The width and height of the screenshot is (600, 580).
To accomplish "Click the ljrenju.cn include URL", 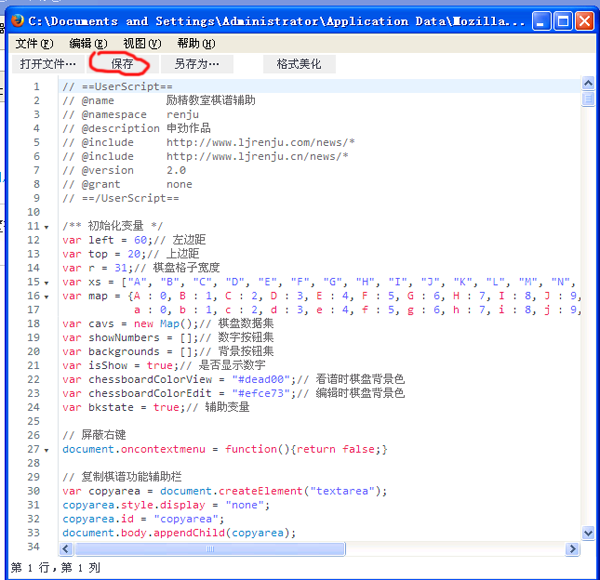I will click(257, 156).
